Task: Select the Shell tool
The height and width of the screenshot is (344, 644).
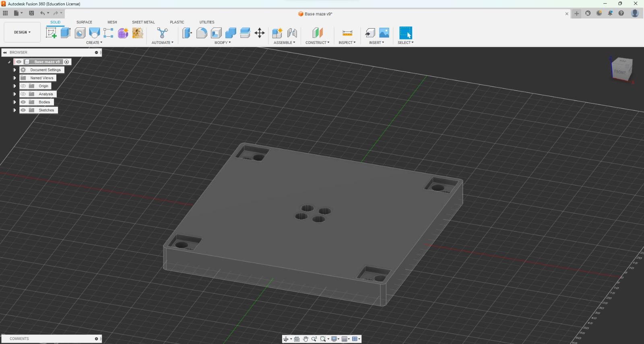Action: coord(216,33)
